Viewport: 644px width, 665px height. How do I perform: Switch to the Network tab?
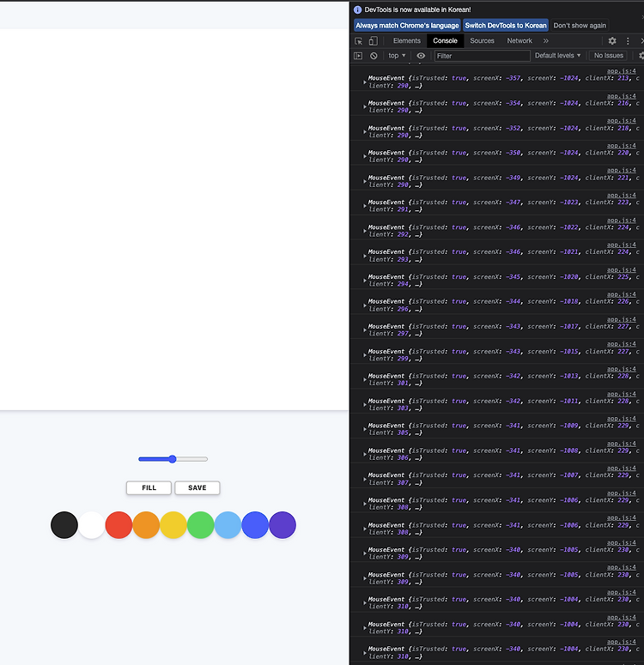click(519, 40)
